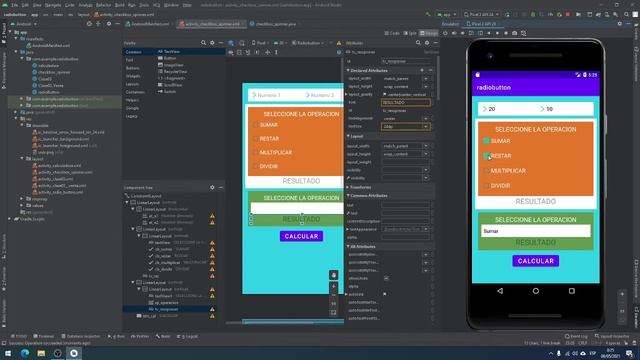Open the AndroidManifest.xml editor tab
This screenshot has width=640, height=360.
pyautogui.click(x=148, y=24)
